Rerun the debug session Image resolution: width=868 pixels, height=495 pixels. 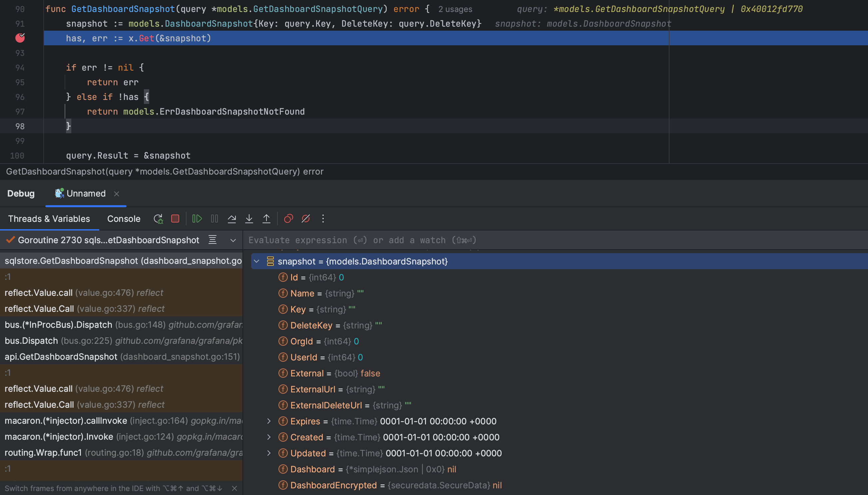157,219
